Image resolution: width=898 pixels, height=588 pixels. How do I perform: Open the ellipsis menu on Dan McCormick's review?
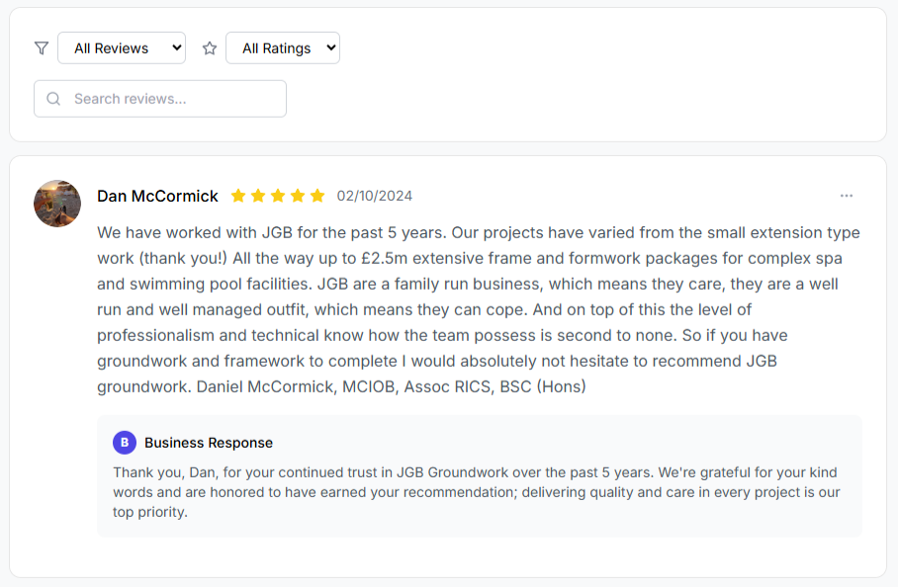pyautogui.click(x=847, y=196)
